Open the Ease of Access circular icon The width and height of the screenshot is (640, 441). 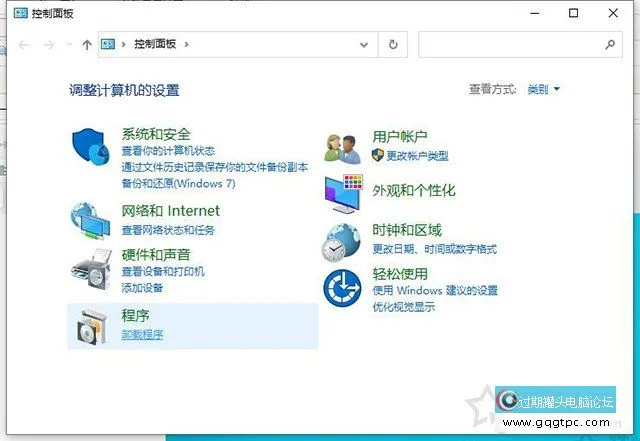[342, 288]
